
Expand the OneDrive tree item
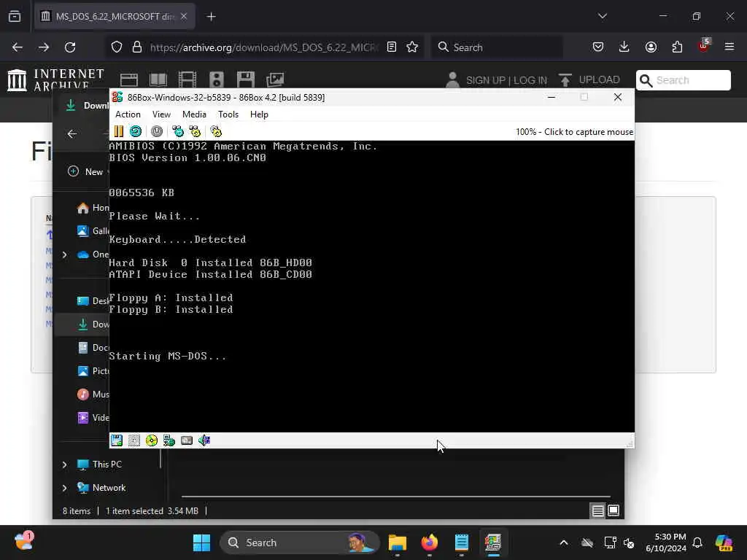[x=65, y=254]
